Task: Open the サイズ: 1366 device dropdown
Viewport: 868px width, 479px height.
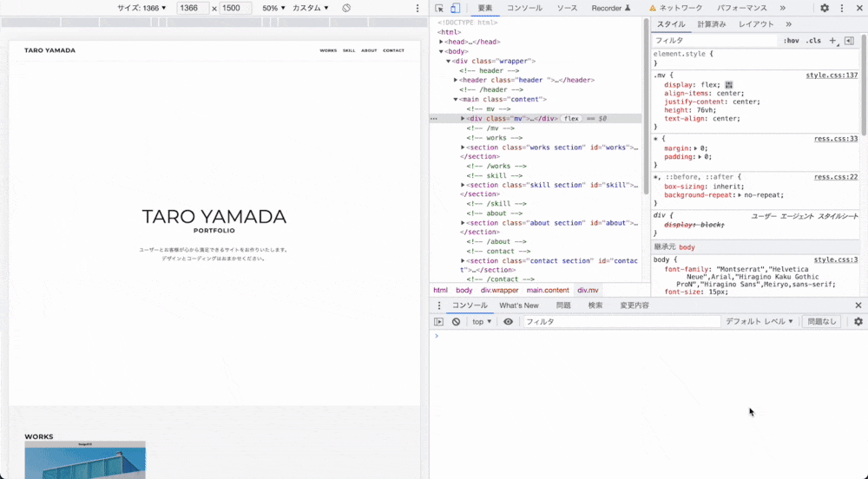Action: pyautogui.click(x=141, y=9)
